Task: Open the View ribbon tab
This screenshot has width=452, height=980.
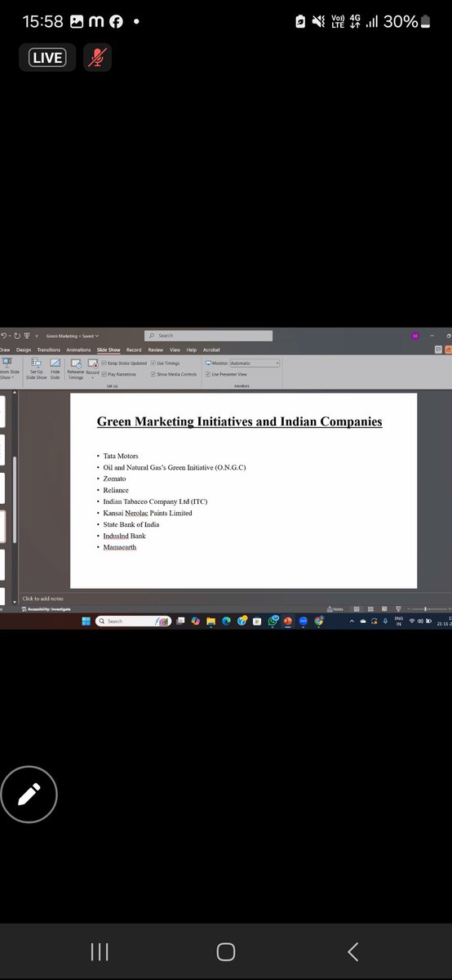Action: point(175,350)
